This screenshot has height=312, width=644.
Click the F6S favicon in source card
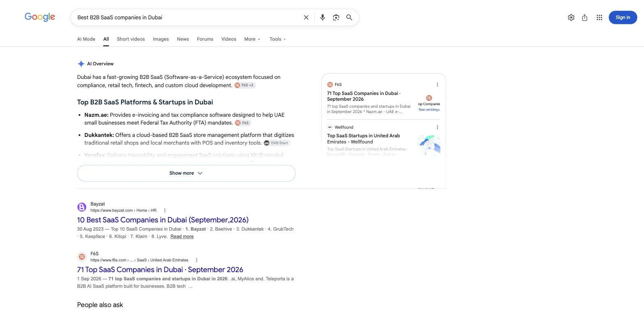coord(330,85)
